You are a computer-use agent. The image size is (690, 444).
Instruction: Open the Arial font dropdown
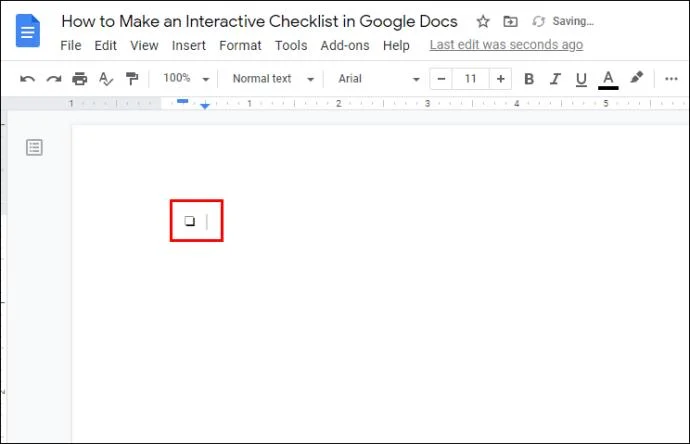378,79
